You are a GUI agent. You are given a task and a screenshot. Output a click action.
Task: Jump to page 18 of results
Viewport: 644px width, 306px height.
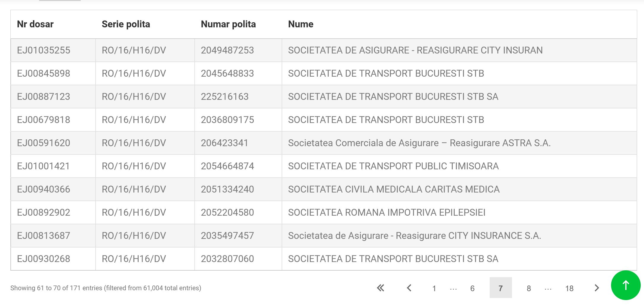569,288
